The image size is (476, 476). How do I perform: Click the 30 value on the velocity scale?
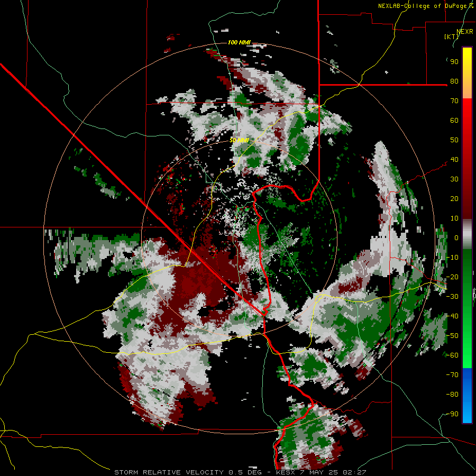(454, 179)
